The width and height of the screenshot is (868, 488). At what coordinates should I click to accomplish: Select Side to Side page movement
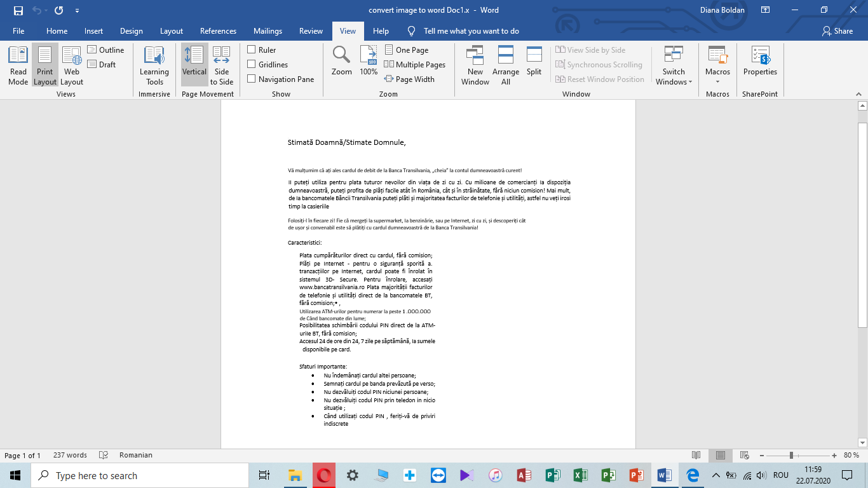pos(222,65)
